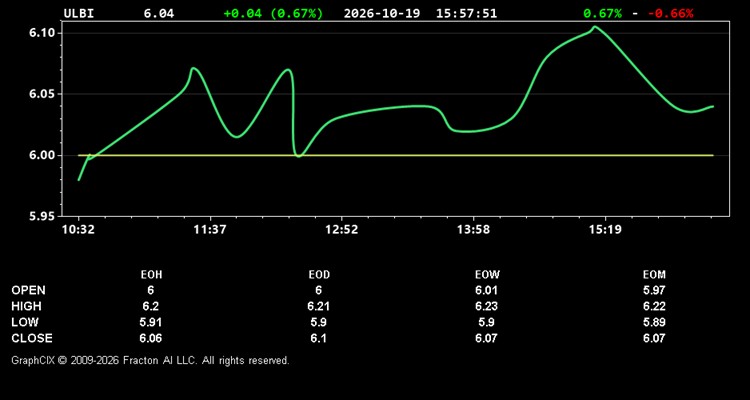The width and height of the screenshot is (750, 400).
Task: Click the 15:57:51 timestamp
Action: pyautogui.click(x=466, y=13)
